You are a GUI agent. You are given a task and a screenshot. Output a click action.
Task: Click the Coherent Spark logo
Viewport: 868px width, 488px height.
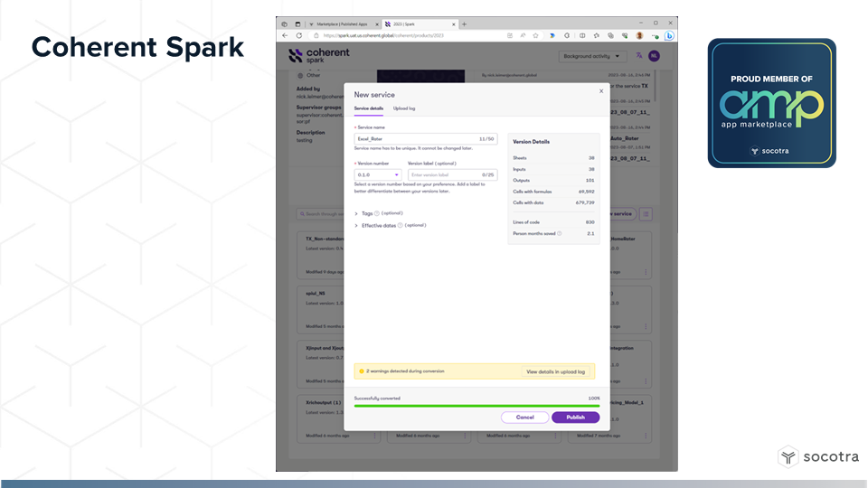319,55
